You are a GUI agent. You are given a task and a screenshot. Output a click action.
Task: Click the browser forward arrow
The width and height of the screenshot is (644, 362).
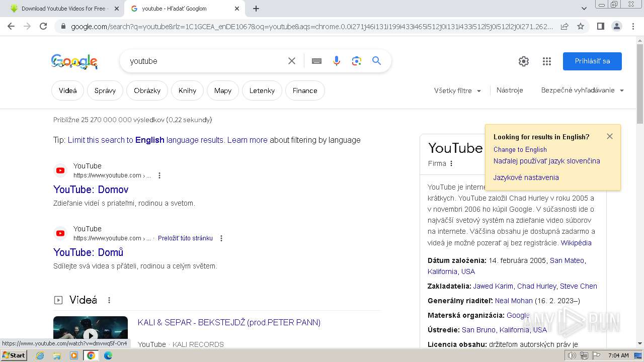point(27,26)
